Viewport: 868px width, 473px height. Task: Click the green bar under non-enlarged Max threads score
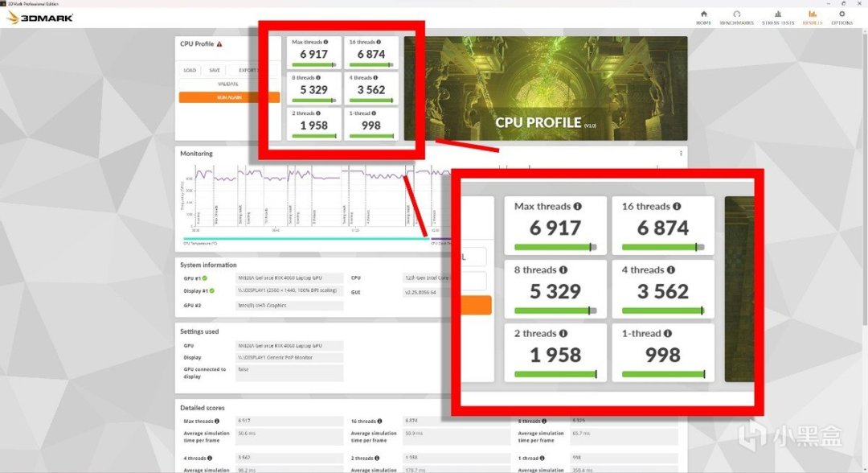coord(314,65)
